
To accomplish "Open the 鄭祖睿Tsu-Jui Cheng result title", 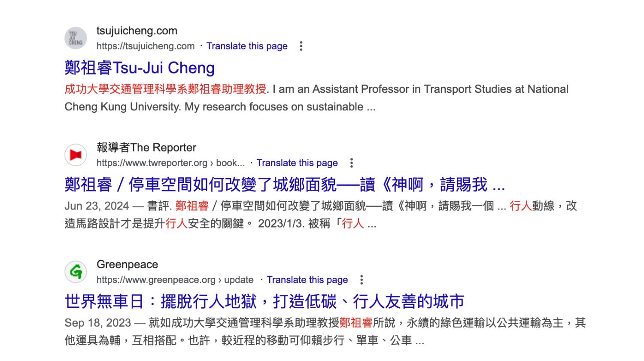I will point(140,68).
